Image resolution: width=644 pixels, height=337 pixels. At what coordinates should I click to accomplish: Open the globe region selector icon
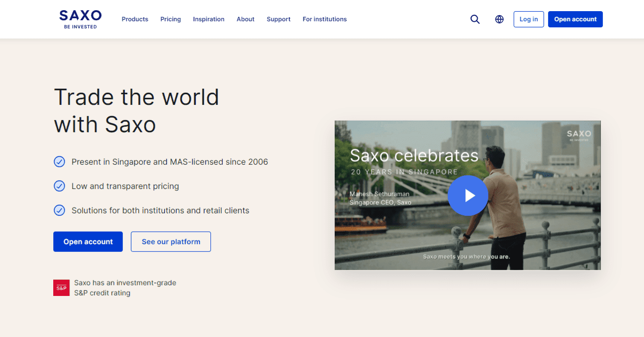[499, 19]
